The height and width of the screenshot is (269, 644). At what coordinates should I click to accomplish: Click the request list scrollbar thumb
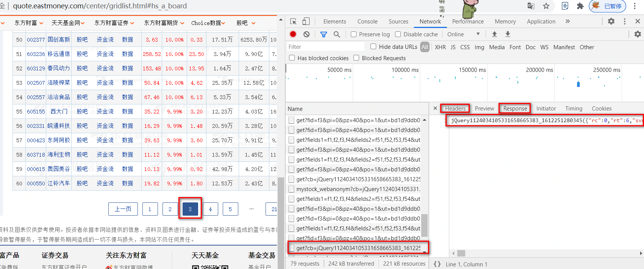[x=425, y=225]
